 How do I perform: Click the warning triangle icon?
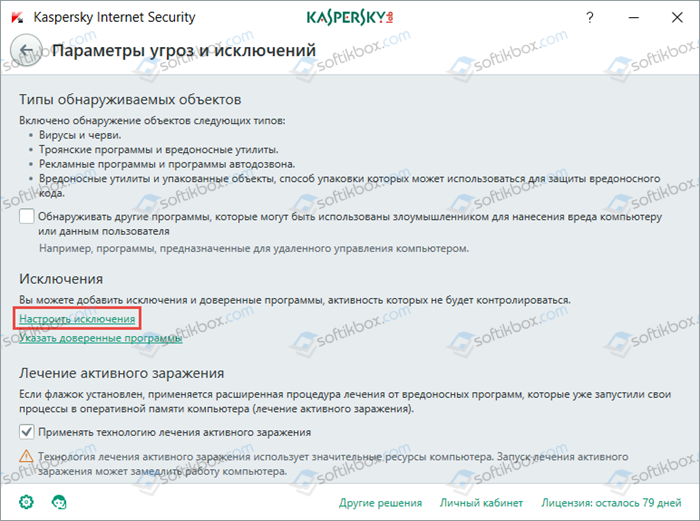(x=26, y=456)
